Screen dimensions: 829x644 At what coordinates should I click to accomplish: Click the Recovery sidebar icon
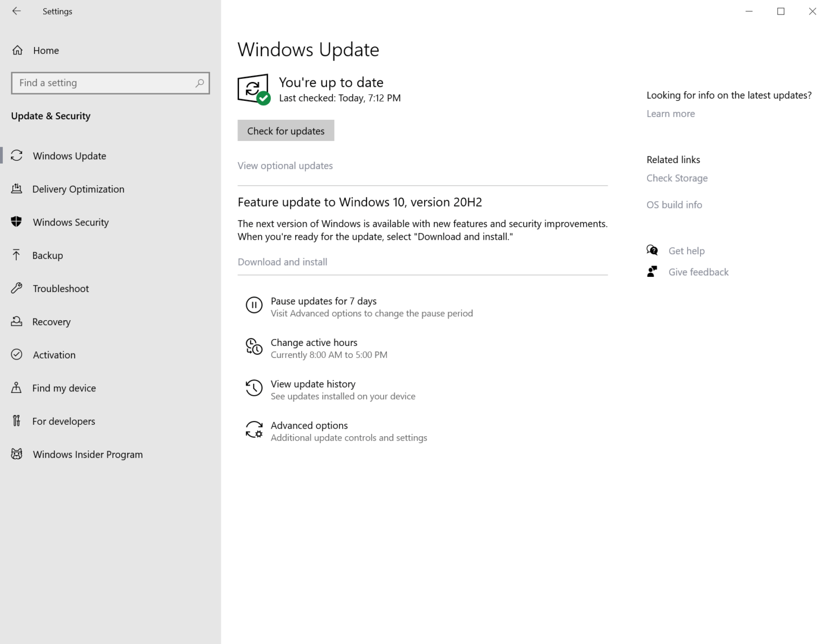click(17, 321)
